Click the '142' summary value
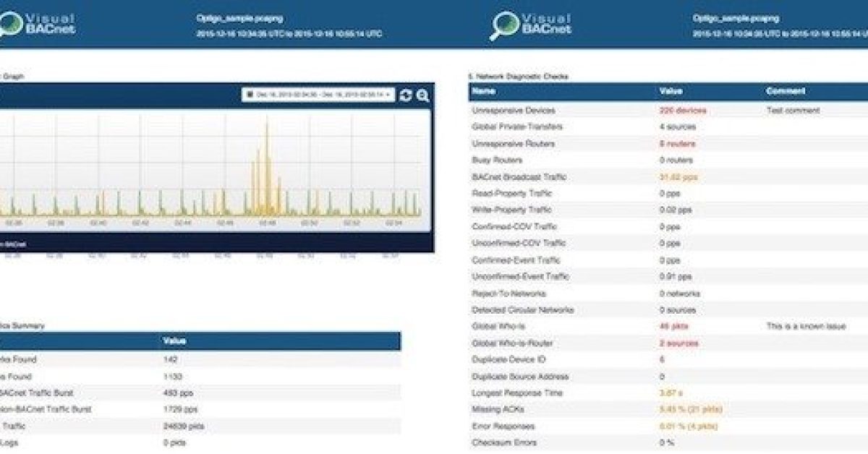Image resolution: width=868 pixels, height=454 pixels. [x=171, y=359]
